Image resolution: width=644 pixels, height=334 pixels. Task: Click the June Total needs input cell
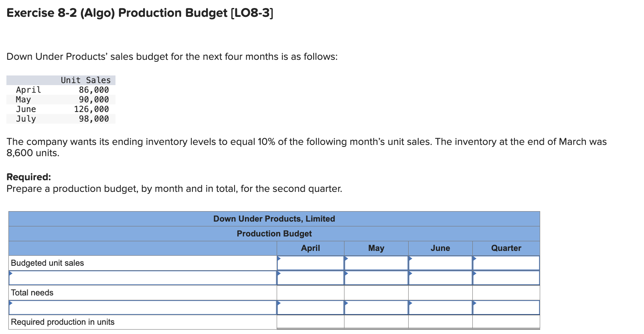pos(440,292)
